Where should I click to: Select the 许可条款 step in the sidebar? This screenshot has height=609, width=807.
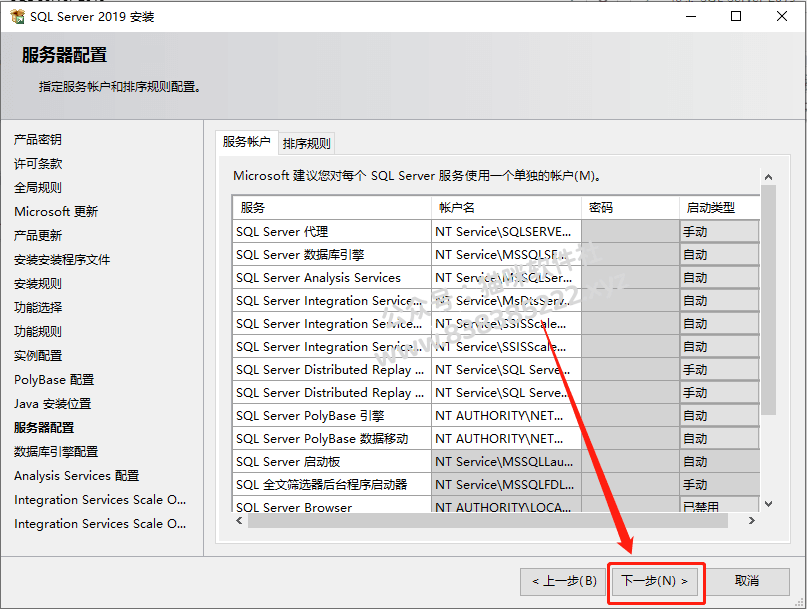coord(38,164)
